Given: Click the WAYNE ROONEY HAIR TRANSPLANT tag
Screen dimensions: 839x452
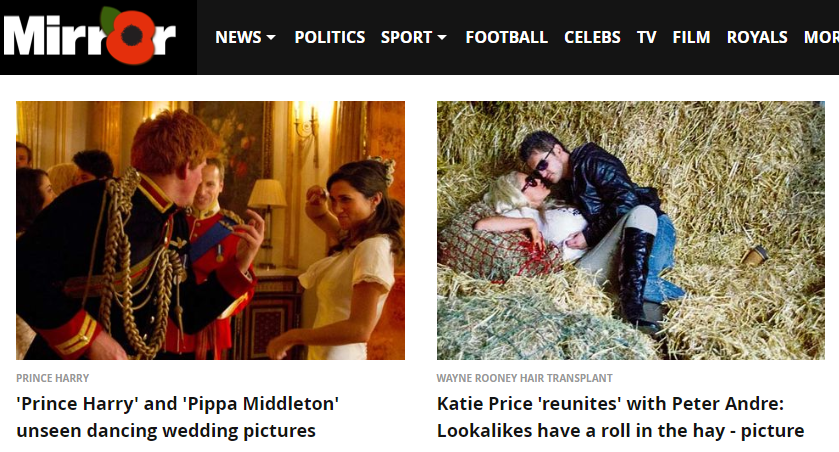Looking at the screenshot, I should pos(524,378).
